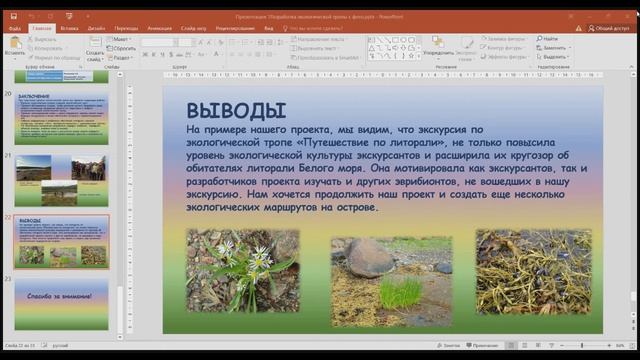Image resolution: width=640 pixels, height=360 pixels.
Task: Open the font size combo box
Action: pyautogui.click(x=187, y=42)
